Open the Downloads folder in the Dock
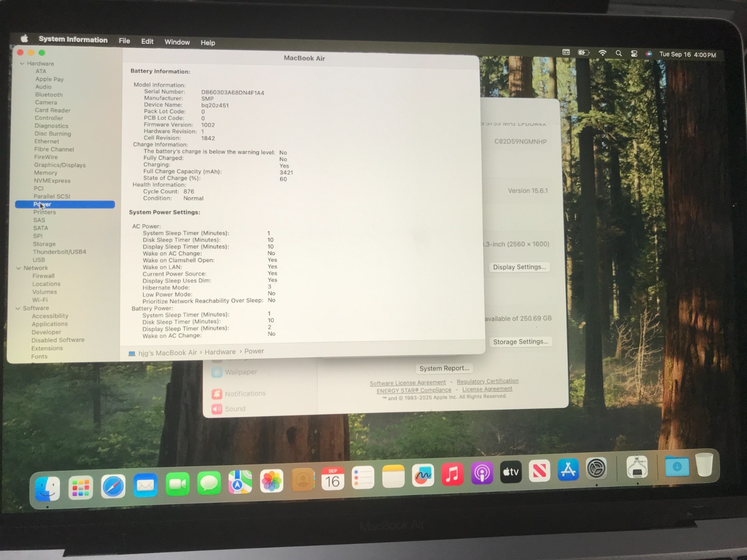This screenshot has height=560, width=747. click(x=677, y=466)
